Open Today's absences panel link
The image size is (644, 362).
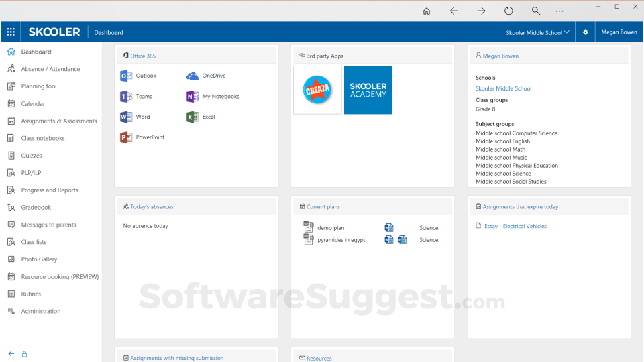(x=152, y=207)
